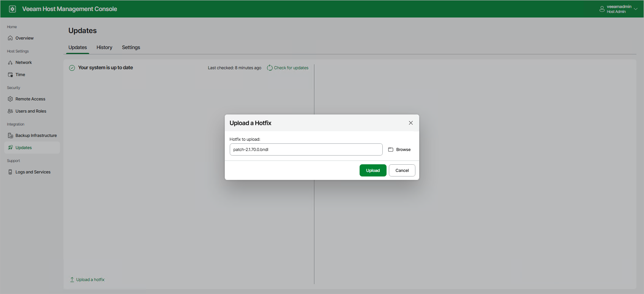This screenshot has width=644, height=294.
Task: Click the Host Admin role label
Action: pos(616,12)
